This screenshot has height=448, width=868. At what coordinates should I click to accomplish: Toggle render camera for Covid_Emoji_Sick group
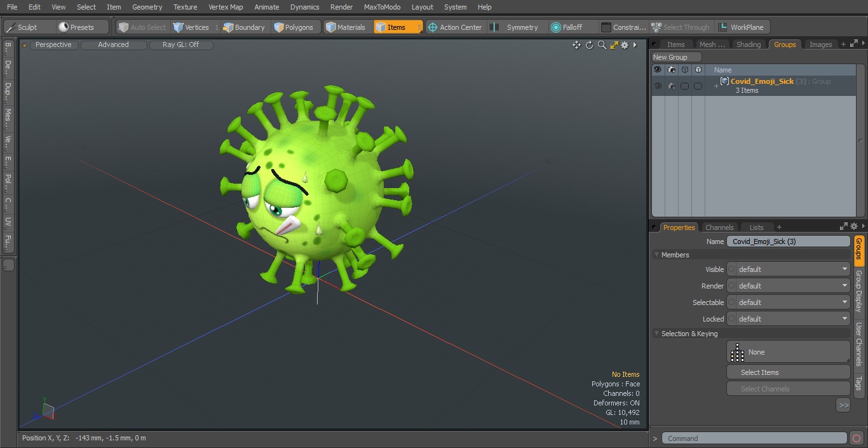[671, 86]
